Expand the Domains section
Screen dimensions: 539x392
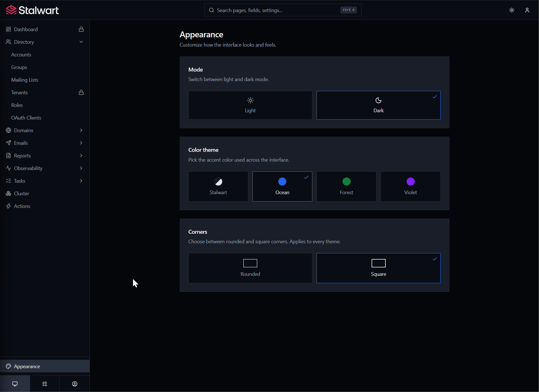[x=45, y=130]
